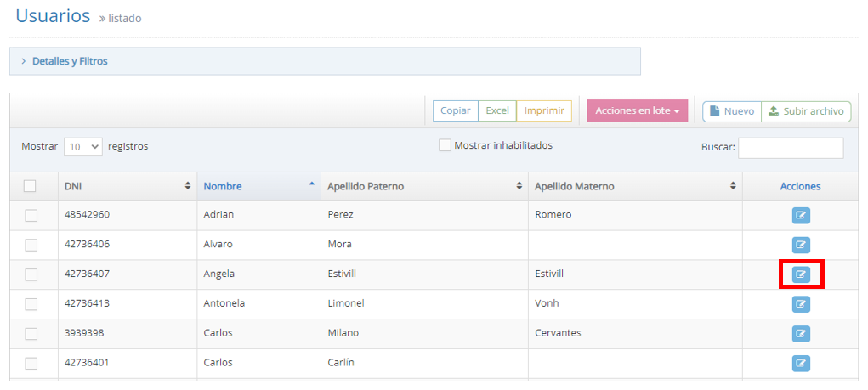This screenshot has width=868, height=390.
Task: Sort table by Nombre header
Action: pyautogui.click(x=223, y=186)
